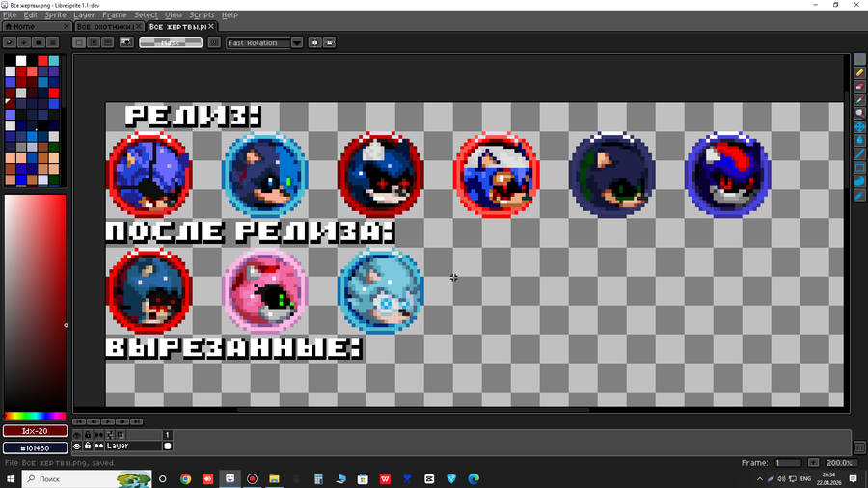Click the 200.0% zoom field
The width and height of the screenshot is (868, 488).
[x=840, y=463]
